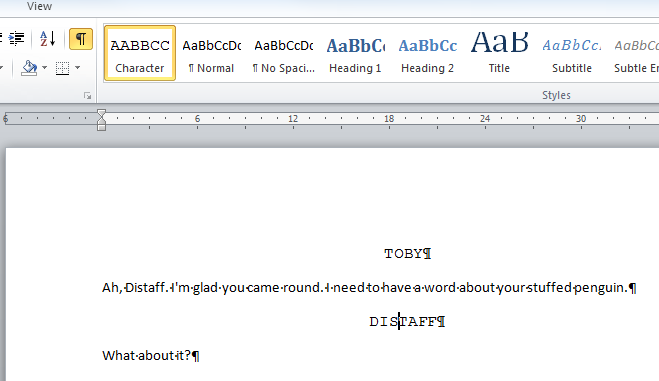Apply the No Spacing style
The width and height of the screenshot is (659, 381).
pyautogui.click(x=284, y=53)
